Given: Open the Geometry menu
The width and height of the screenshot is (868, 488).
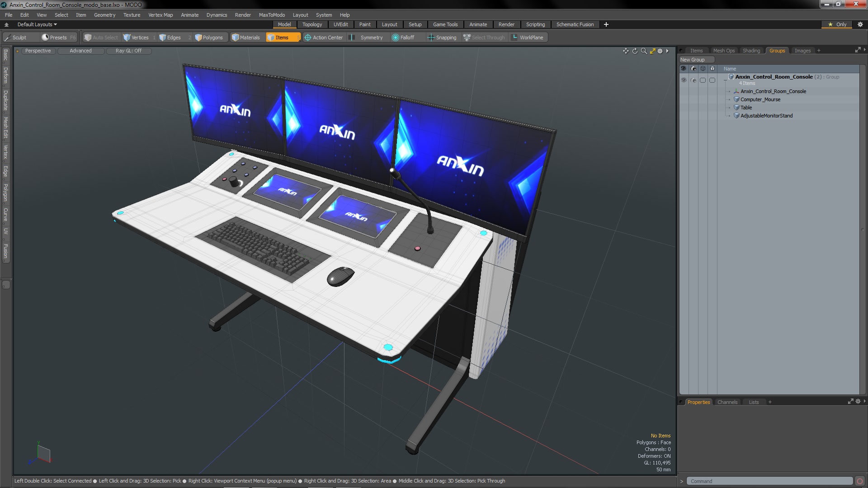Looking at the screenshot, I should click(104, 15).
